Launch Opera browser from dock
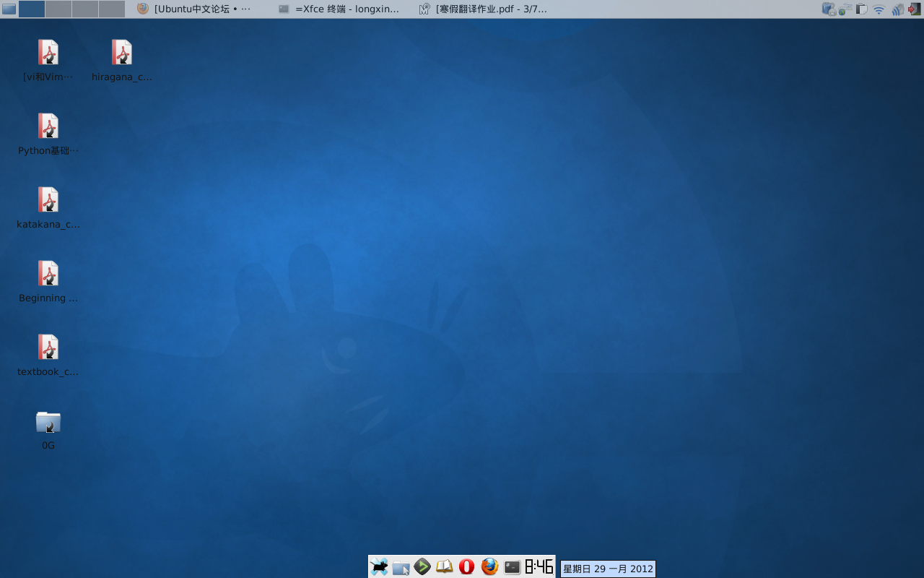The image size is (924, 578). pyautogui.click(x=467, y=566)
